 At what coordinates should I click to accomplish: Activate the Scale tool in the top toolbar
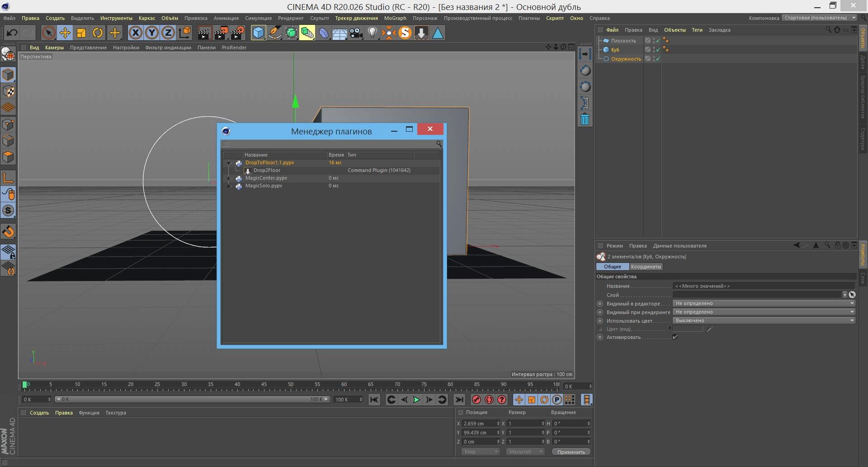[x=81, y=33]
